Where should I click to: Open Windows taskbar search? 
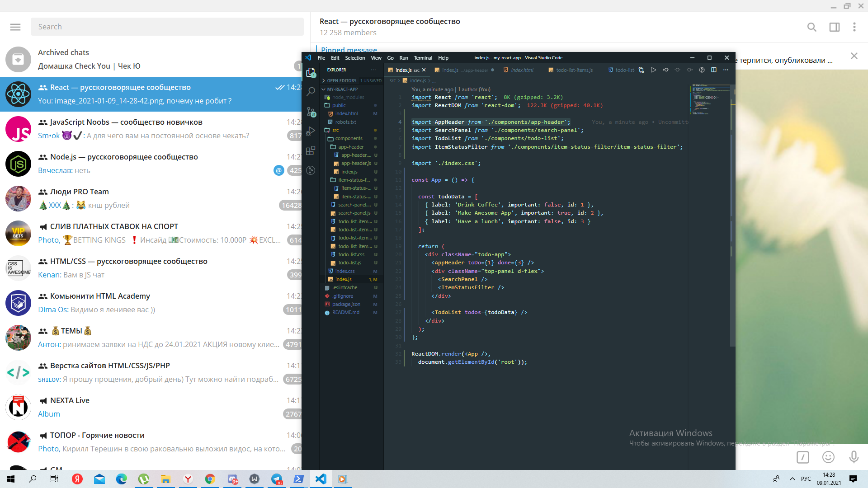(33, 479)
